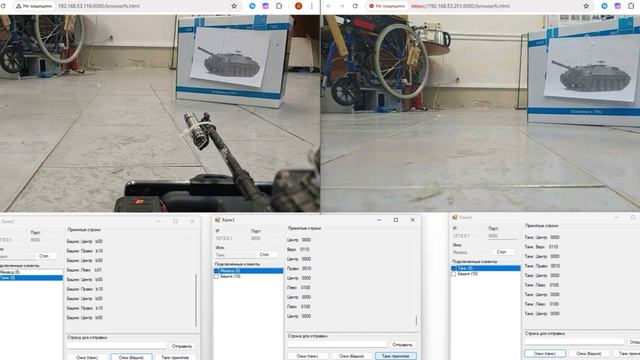
Task: Open the Extensions puzzle icon in left browser
Action: pyautogui.click(x=279, y=6)
